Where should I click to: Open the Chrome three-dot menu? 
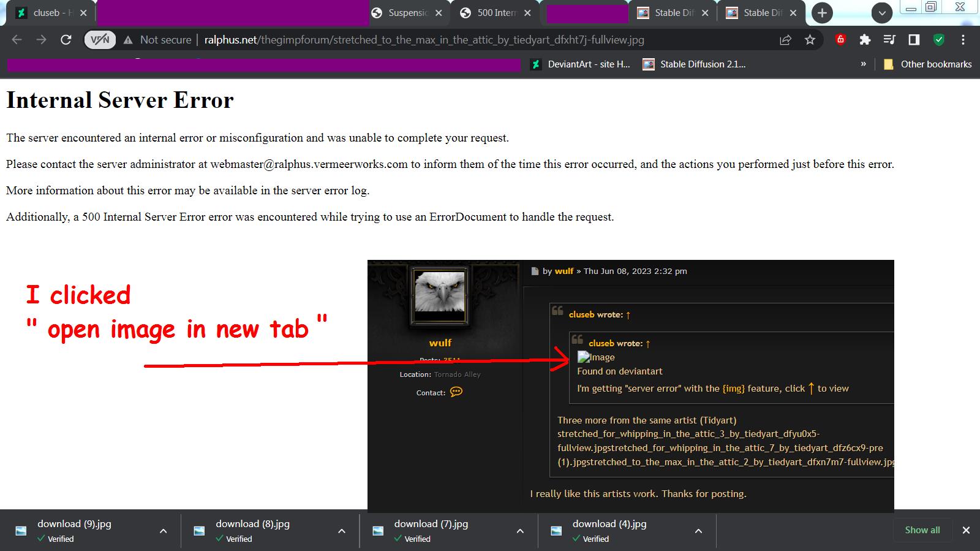point(963,40)
